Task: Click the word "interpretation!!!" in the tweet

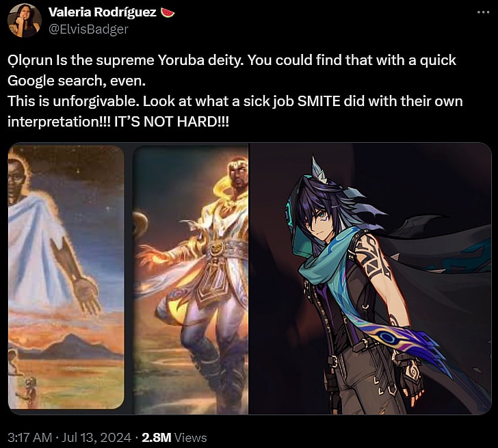Action: [59, 122]
